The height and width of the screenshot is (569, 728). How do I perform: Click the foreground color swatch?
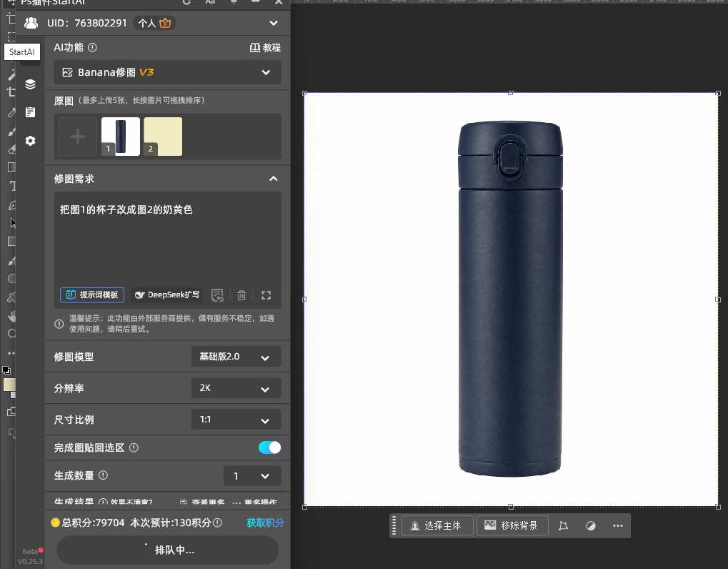coord(9,385)
